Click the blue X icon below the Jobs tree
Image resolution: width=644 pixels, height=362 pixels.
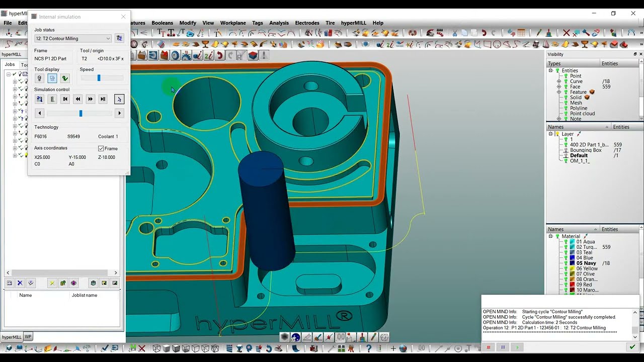[x=20, y=283]
